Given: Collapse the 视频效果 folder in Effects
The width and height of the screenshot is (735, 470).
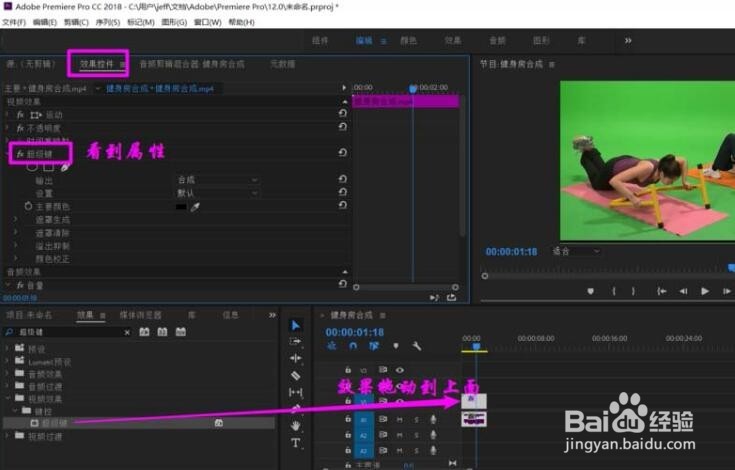Looking at the screenshot, I should click(x=7, y=399).
